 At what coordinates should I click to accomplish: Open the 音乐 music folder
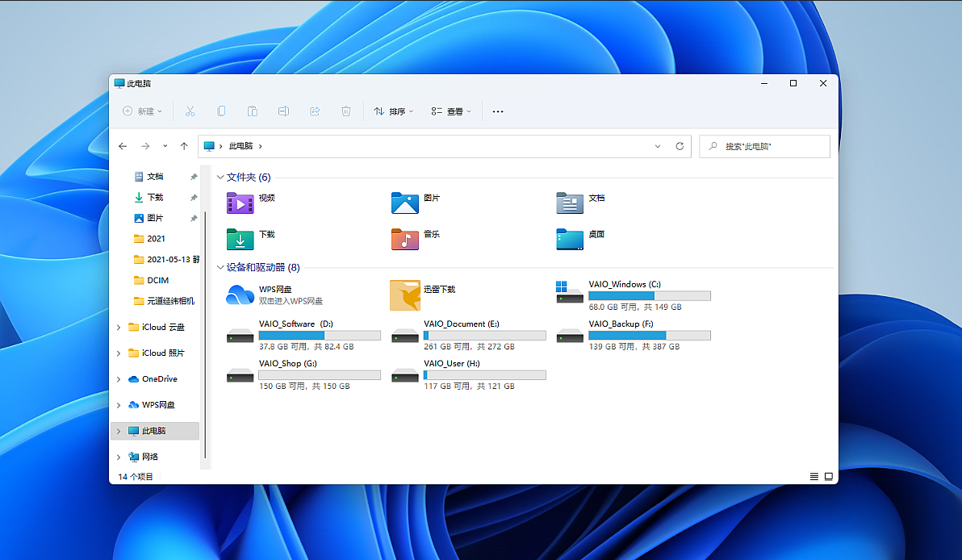point(416,239)
